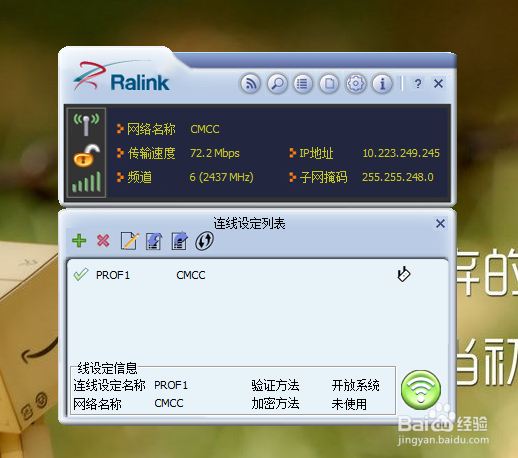
Task: Click the 未使用 encryption value
Action: [349, 404]
